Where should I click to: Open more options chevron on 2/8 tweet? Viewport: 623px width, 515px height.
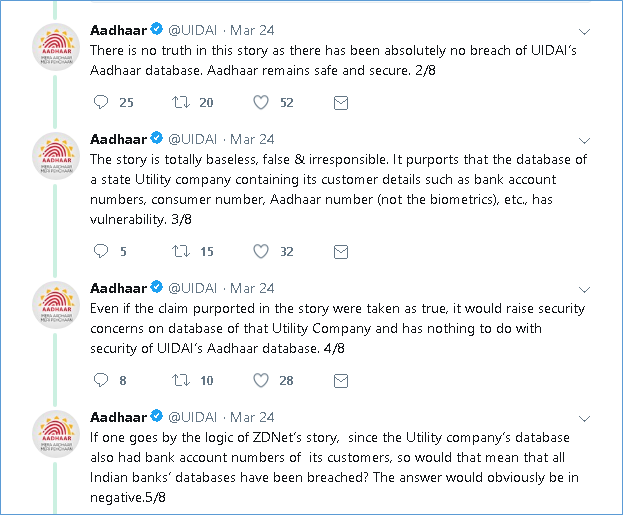point(584,31)
